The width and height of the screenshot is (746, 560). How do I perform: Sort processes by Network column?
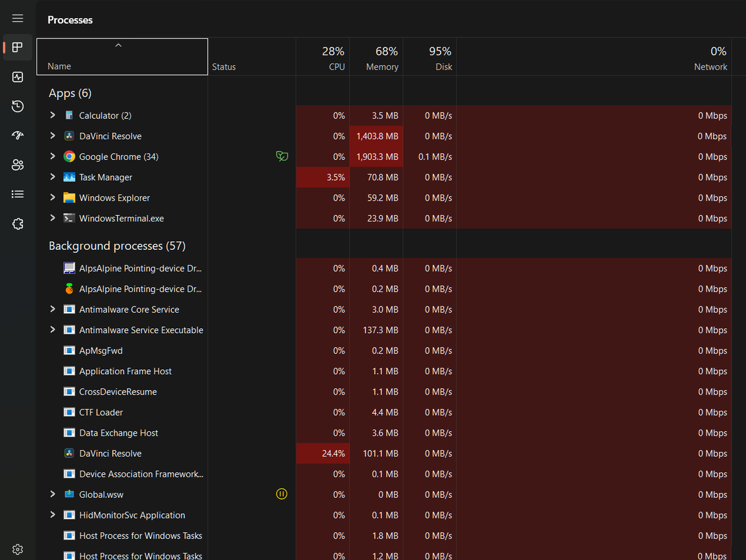[594, 57]
